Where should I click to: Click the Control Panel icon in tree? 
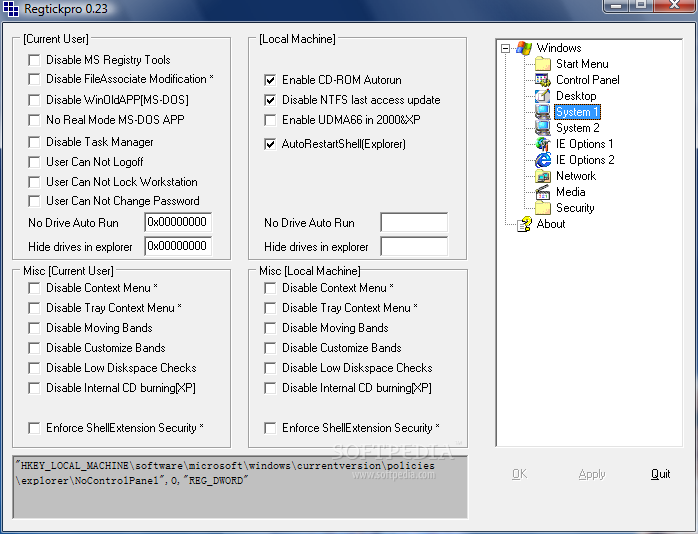(x=543, y=80)
